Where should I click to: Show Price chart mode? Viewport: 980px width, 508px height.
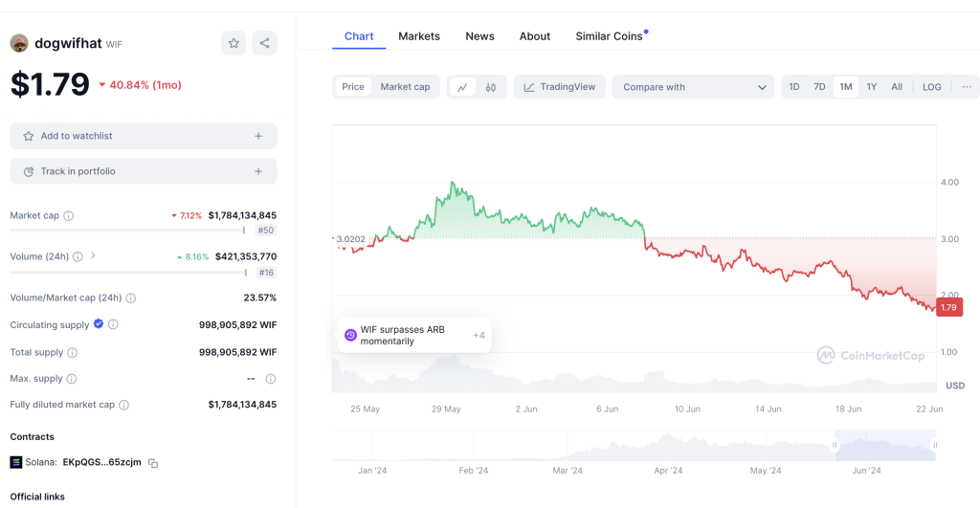(x=353, y=87)
